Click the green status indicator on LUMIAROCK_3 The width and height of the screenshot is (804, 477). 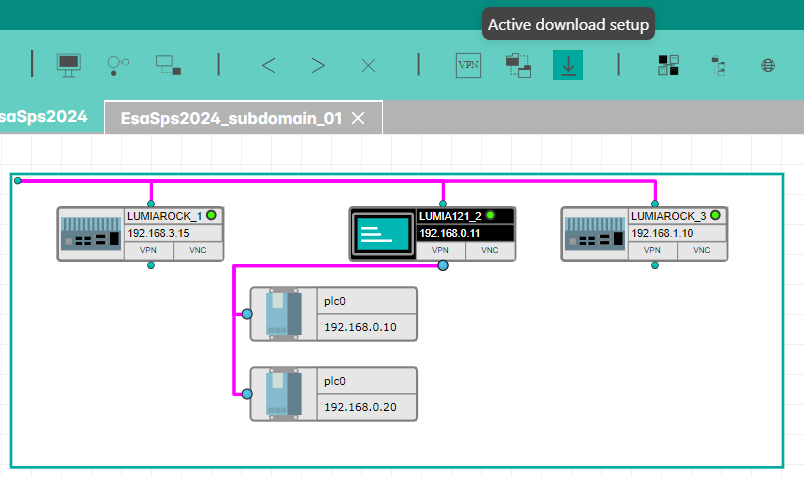(x=715, y=215)
